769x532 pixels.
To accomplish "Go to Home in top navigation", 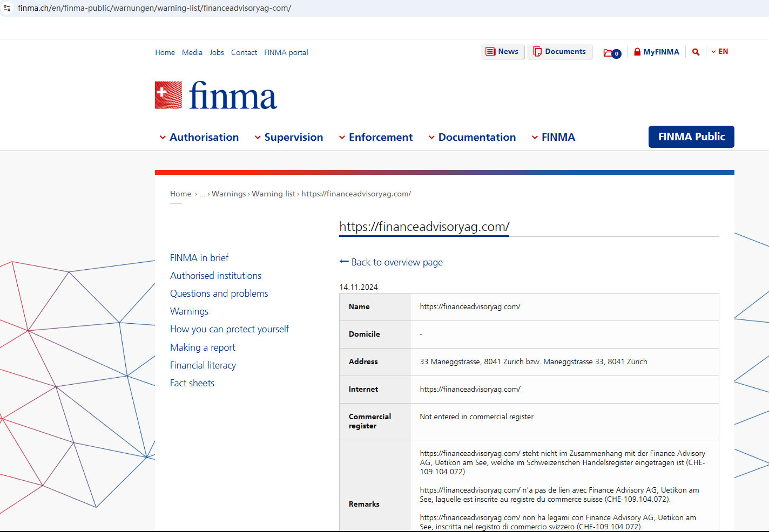I will pyautogui.click(x=165, y=52).
